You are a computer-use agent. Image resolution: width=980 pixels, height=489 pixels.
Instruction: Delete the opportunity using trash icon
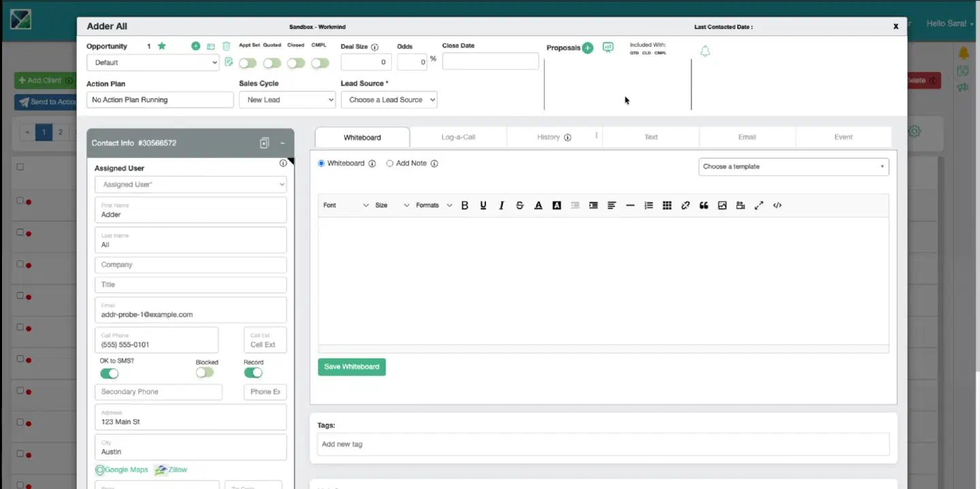point(227,46)
